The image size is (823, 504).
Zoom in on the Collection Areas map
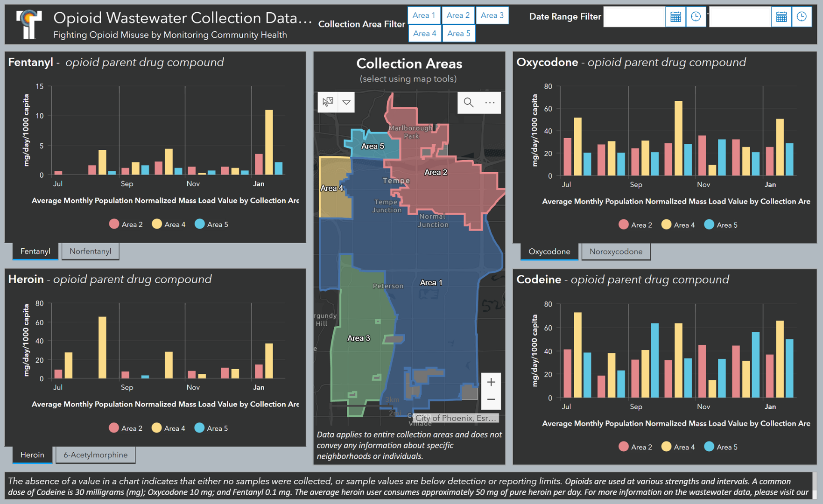(491, 382)
